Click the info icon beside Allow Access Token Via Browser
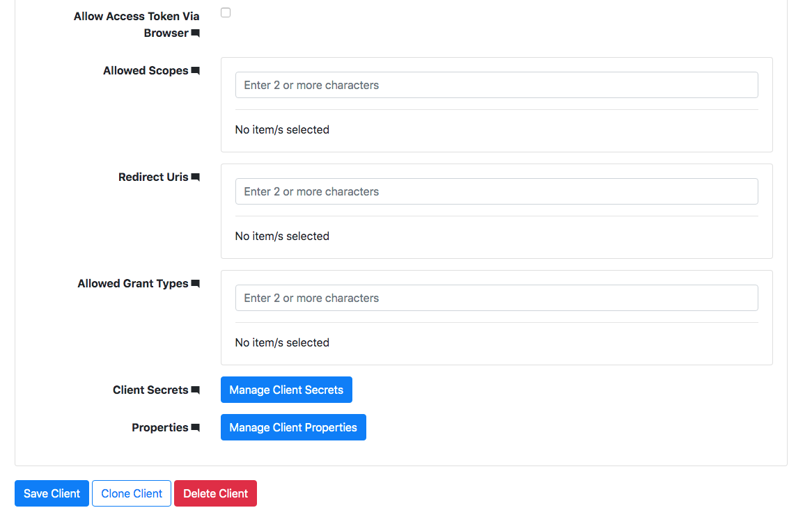 [x=196, y=33]
